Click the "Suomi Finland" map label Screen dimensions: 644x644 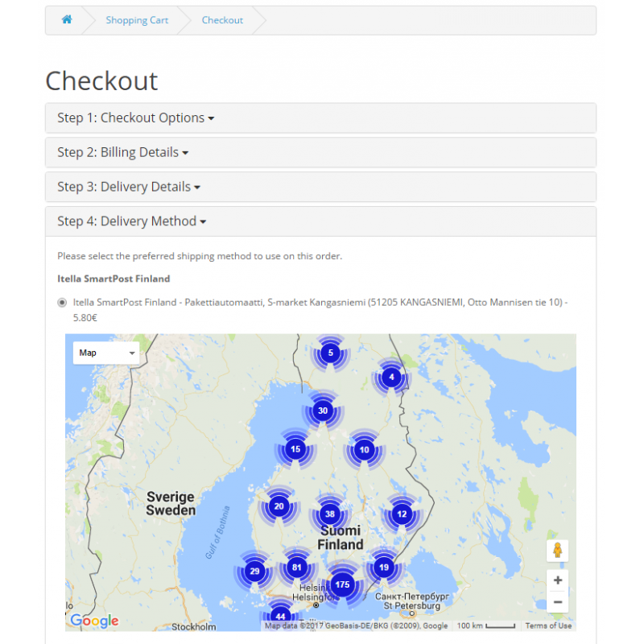[x=341, y=538]
